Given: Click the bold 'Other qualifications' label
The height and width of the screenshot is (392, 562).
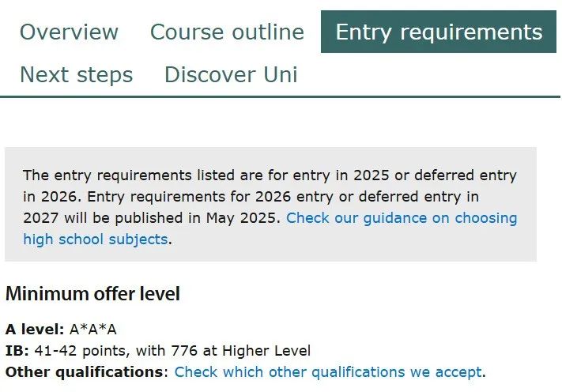Looking at the screenshot, I should (85, 372).
